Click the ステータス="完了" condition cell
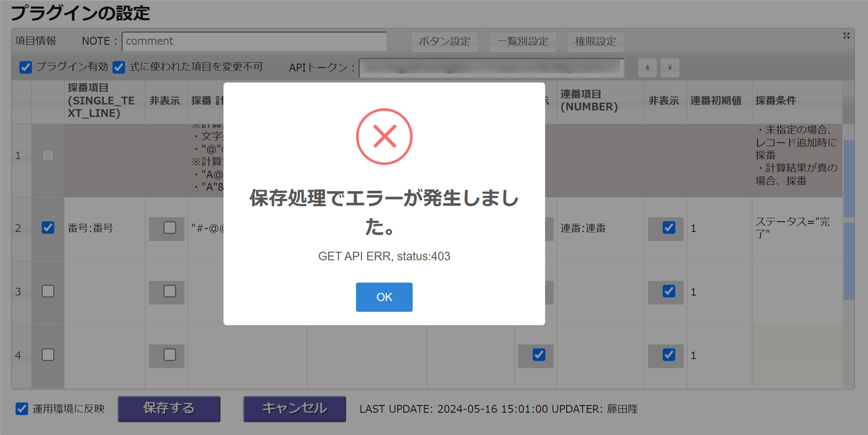This screenshot has width=868, height=435. click(x=797, y=229)
